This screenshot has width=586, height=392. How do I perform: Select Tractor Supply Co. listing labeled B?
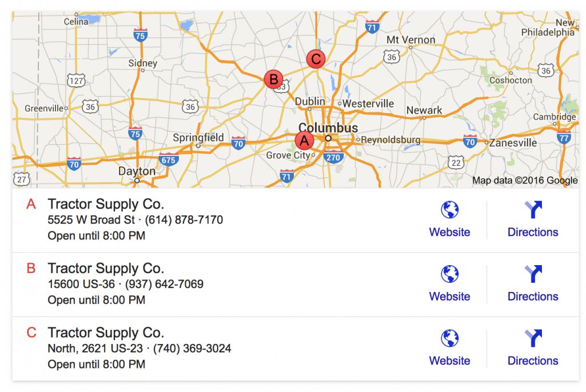106,269
